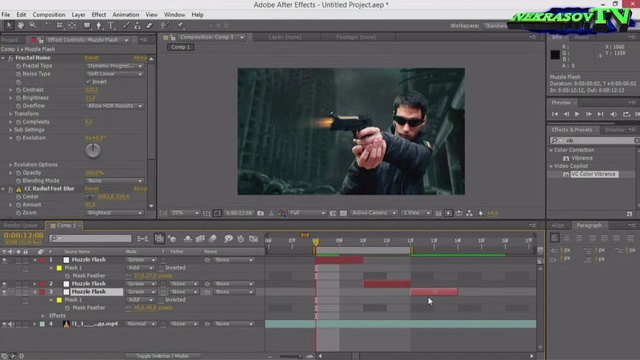Image resolution: width=640 pixels, height=360 pixels.
Task: Select the Eraser tool
Action: pos(149,25)
